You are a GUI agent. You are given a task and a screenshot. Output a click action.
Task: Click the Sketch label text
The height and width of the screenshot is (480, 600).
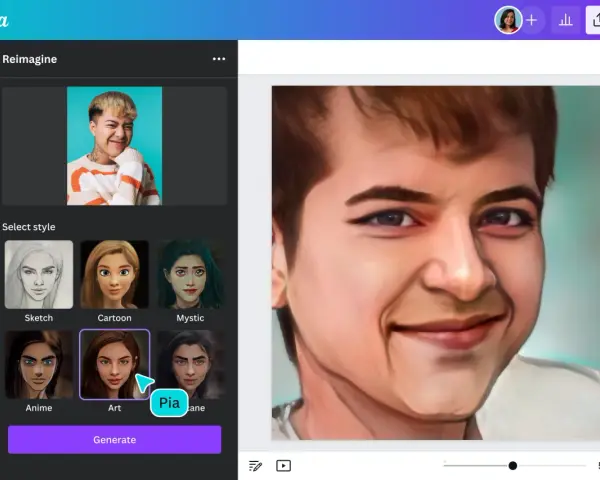click(39, 318)
